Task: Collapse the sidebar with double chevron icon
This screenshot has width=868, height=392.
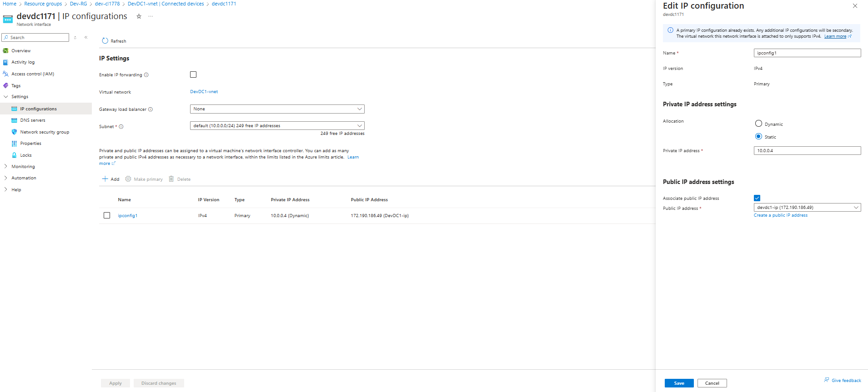Action: tap(86, 38)
